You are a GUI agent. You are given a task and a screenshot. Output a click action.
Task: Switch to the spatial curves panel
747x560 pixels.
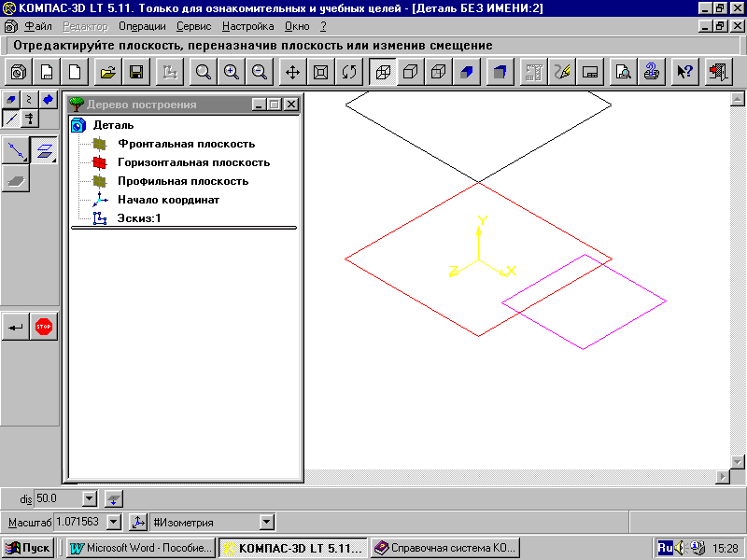coord(30,100)
